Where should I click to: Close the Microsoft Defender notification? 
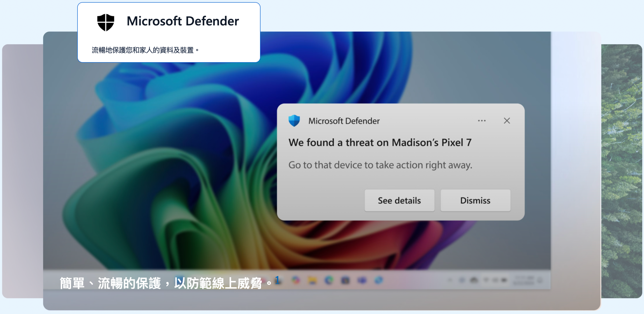507,121
